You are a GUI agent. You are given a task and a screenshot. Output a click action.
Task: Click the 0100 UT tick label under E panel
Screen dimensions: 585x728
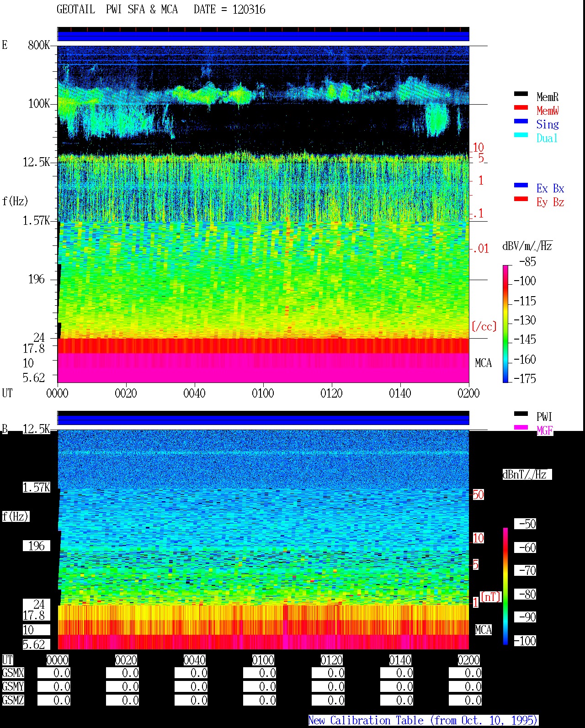point(263,393)
